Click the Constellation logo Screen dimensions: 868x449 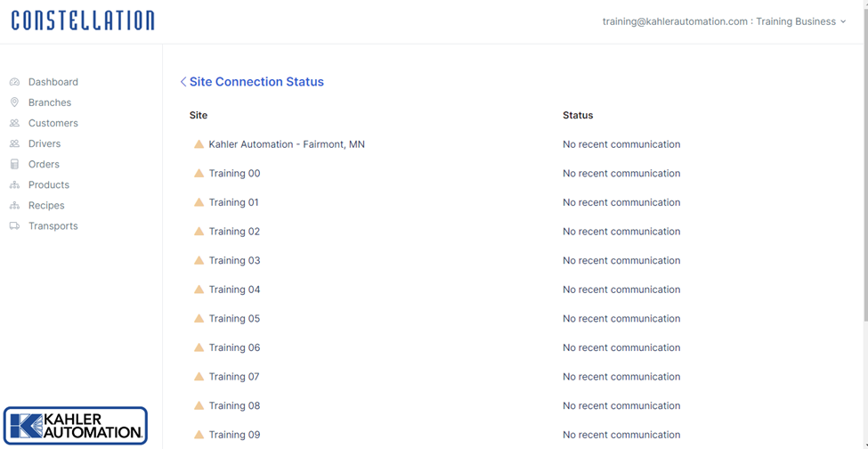point(83,21)
